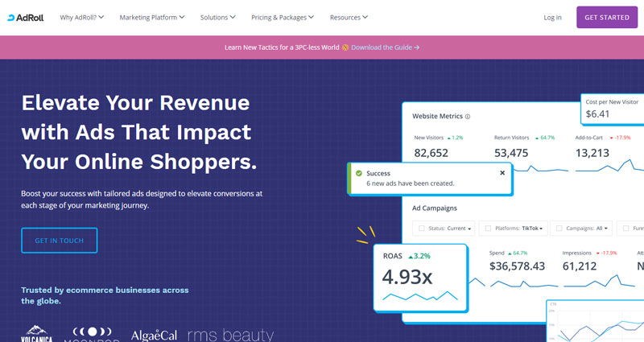The height and width of the screenshot is (342, 644).
Task: Click the Spend value $36,578.43
Action: [x=517, y=266]
